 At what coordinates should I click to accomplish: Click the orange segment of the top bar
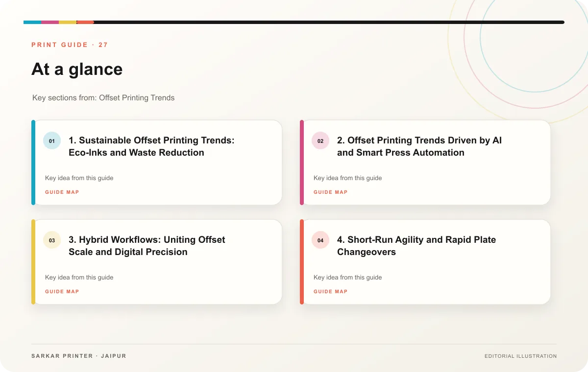(85, 22)
